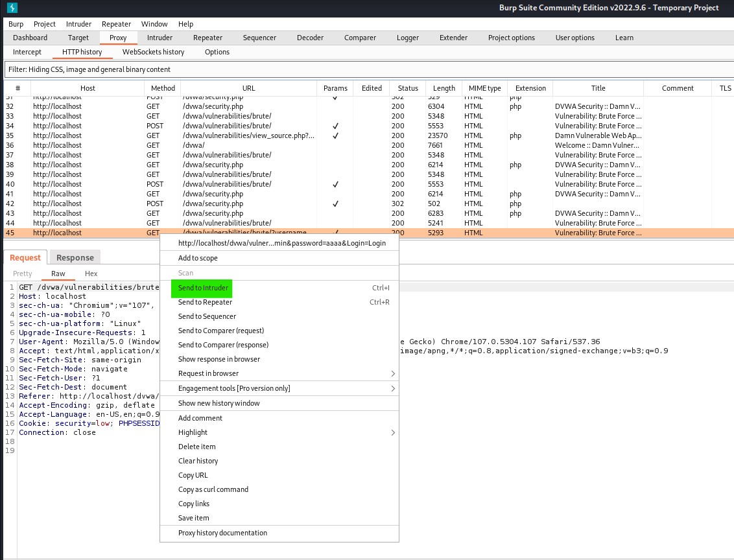This screenshot has height=560, width=734.
Task: Select the Pretty view
Action: [x=23, y=274]
